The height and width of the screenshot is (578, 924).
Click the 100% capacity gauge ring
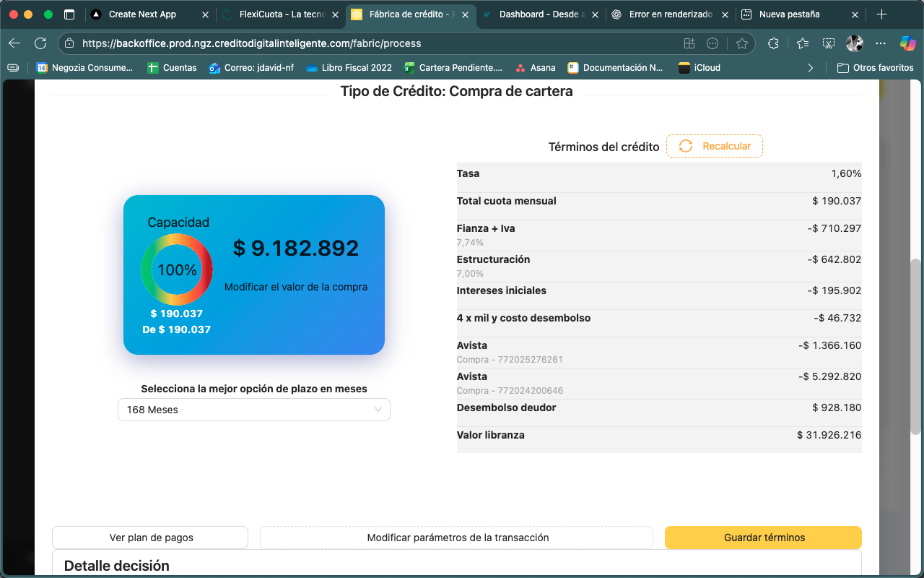[177, 269]
